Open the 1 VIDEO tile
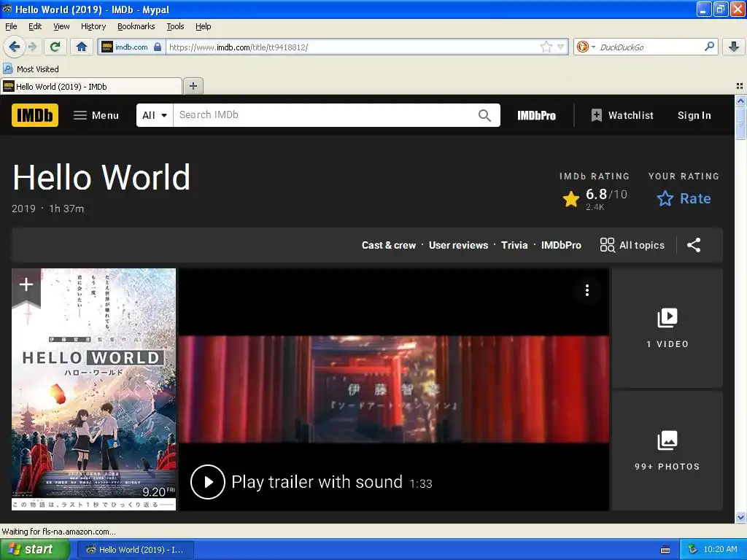Screen dimensions: 747x560 point(667,328)
